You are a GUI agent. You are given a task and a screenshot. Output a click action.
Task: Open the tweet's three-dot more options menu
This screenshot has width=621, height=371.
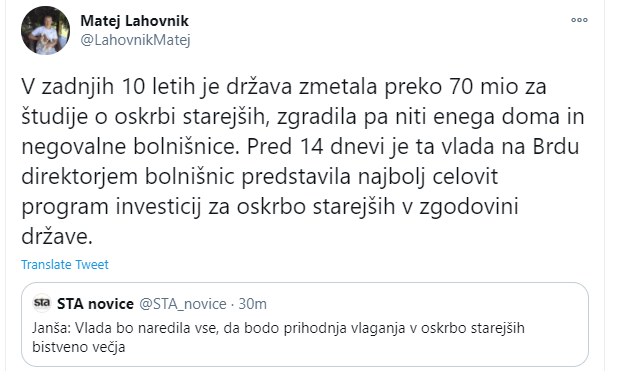pyautogui.click(x=579, y=20)
